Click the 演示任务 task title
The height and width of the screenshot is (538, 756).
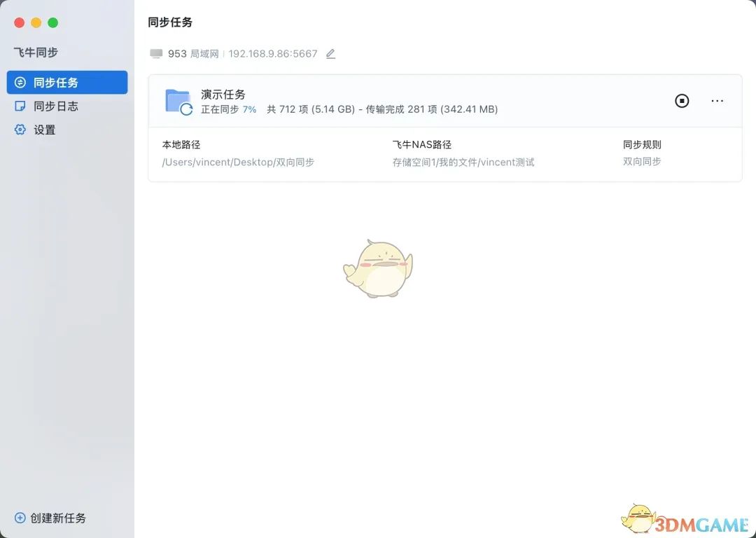point(223,94)
